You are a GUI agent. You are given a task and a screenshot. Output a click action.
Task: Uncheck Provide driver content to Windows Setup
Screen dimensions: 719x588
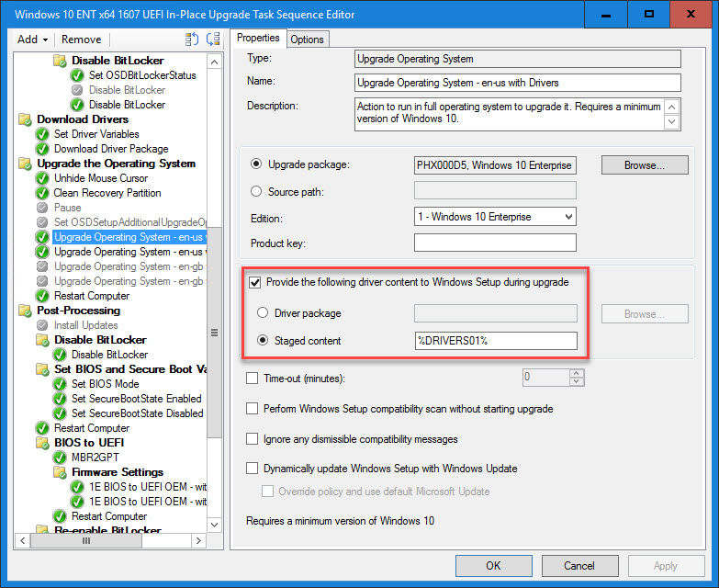(x=253, y=282)
